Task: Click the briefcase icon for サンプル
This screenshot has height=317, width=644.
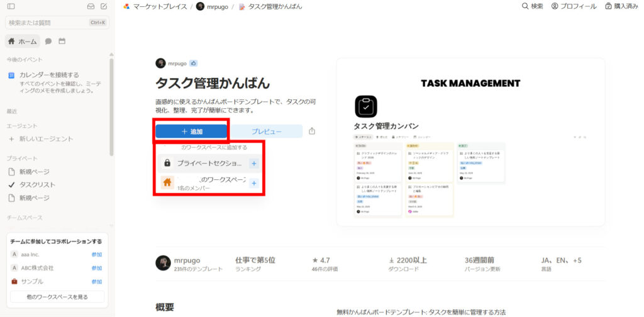Action: coord(14,282)
